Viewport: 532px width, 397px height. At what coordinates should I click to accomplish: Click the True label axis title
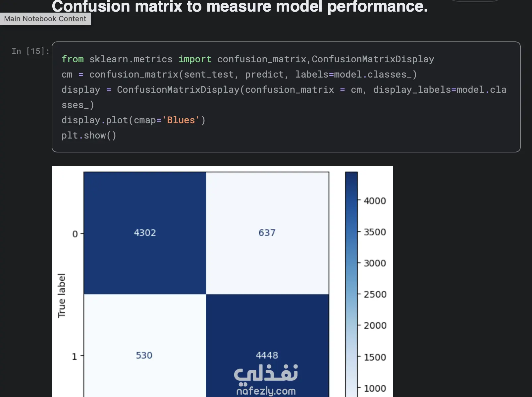(x=62, y=296)
